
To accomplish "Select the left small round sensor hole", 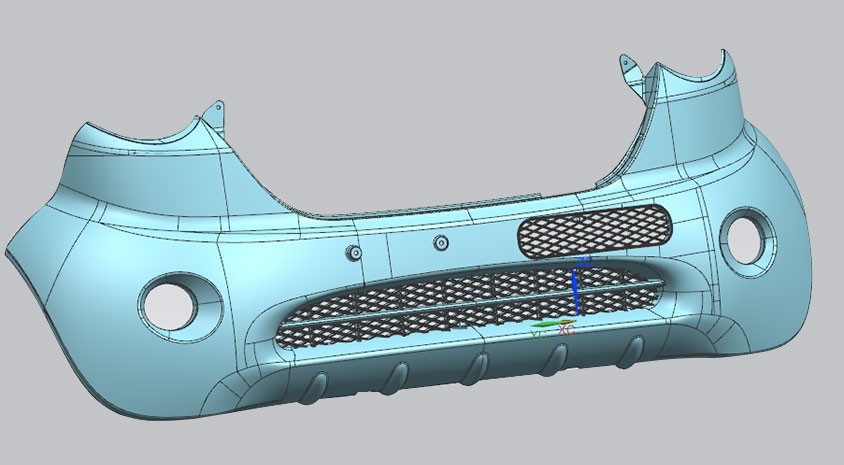I will [x=352, y=252].
